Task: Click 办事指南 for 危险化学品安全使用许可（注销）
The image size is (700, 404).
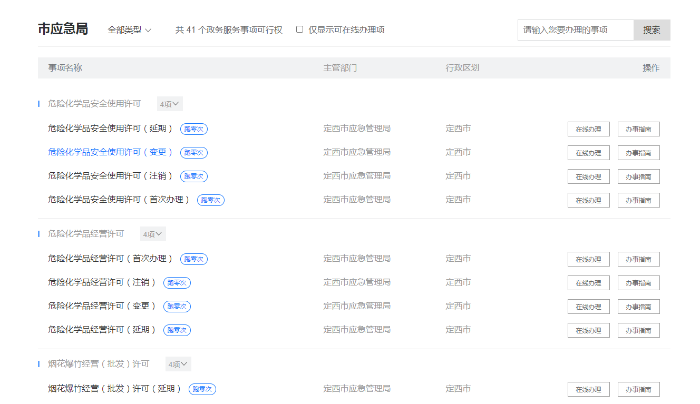Action: tap(638, 176)
